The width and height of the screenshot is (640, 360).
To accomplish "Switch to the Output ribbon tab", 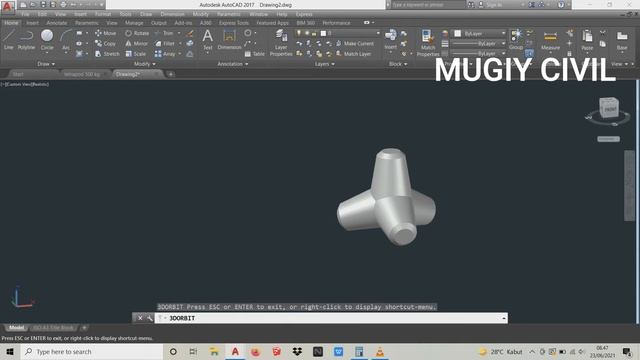I will [159, 23].
